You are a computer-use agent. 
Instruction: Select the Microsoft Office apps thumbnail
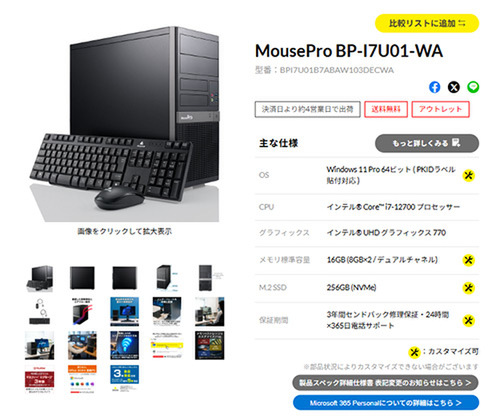click(82, 379)
